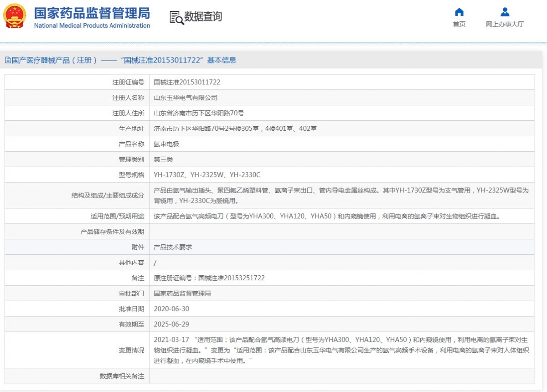This screenshot has width=547, height=392.
Task: Click the 数据查询 heading
Action: pos(203,17)
